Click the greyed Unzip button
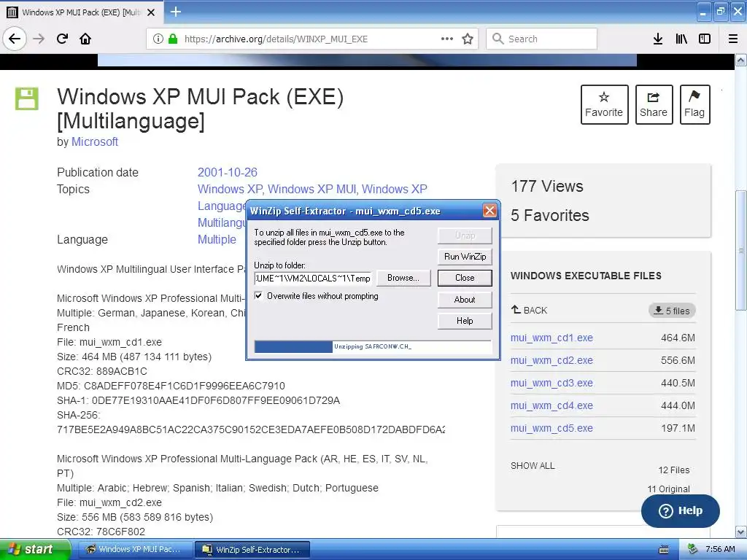747x560 pixels. click(465, 236)
